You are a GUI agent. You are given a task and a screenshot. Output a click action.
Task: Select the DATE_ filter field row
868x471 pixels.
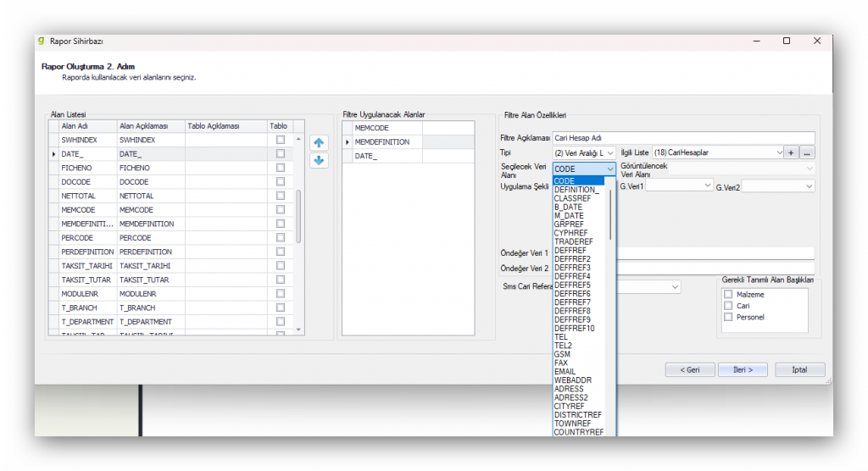(x=408, y=156)
